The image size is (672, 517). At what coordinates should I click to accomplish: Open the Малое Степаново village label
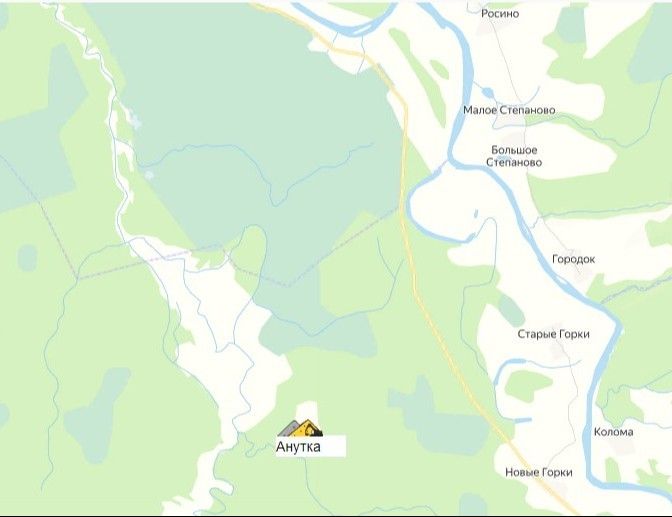tap(509, 110)
